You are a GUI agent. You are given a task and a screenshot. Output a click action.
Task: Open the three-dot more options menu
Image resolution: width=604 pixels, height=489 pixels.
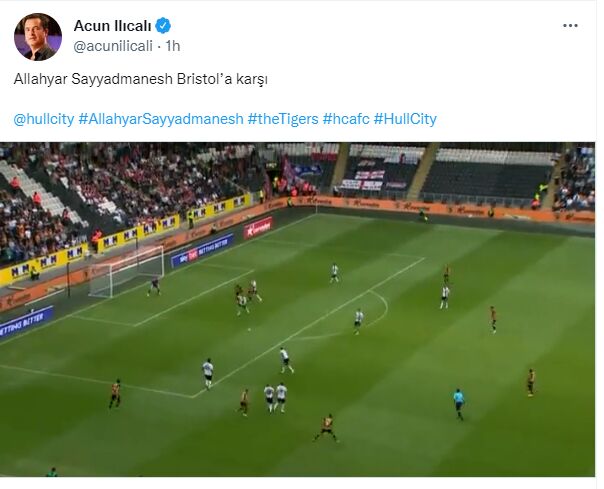coord(570,26)
